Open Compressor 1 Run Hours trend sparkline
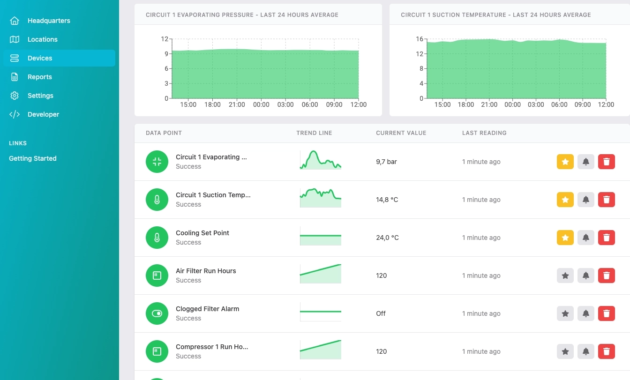Screen dimensions: 630x380 pos(320,349)
